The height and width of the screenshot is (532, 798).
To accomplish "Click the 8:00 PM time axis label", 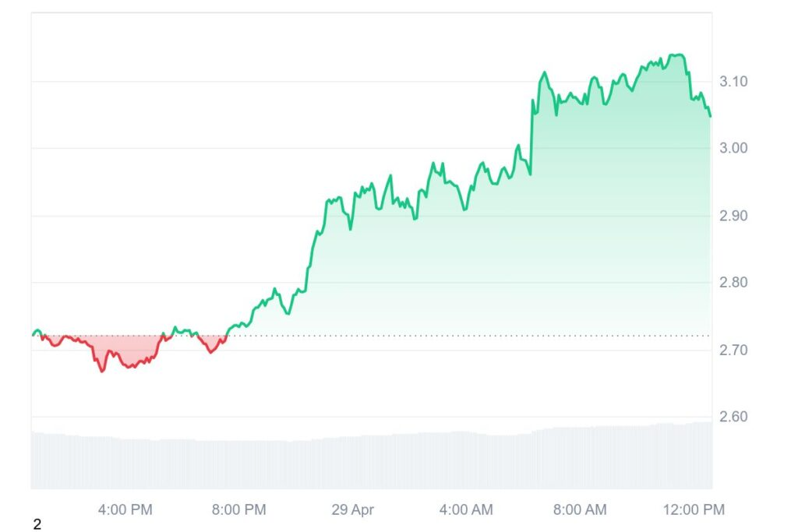I will [238, 510].
